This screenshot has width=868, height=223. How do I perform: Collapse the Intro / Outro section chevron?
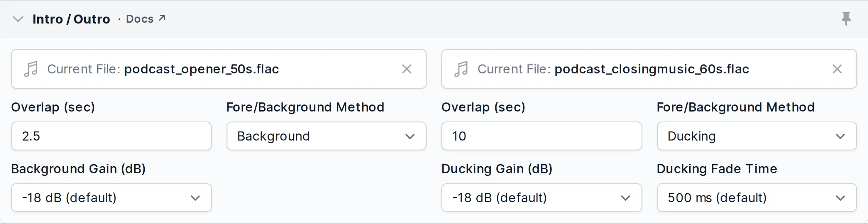[x=18, y=19]
